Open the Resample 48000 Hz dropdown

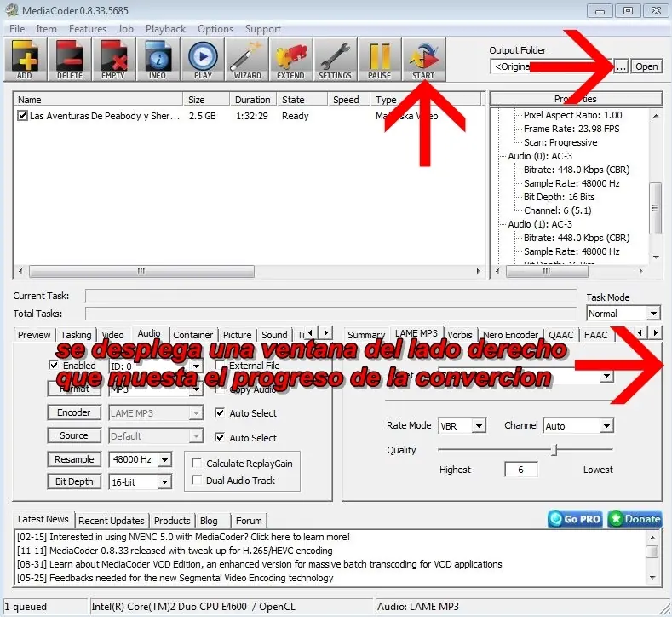[x=164, y=459]
